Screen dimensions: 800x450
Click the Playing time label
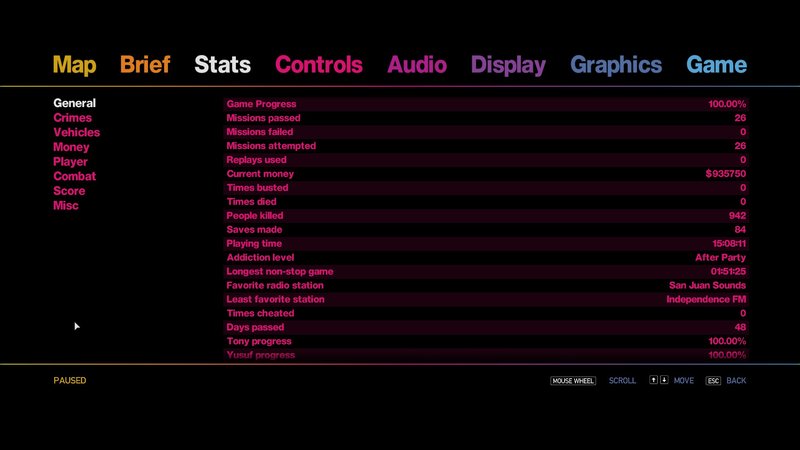coord(254,244)
